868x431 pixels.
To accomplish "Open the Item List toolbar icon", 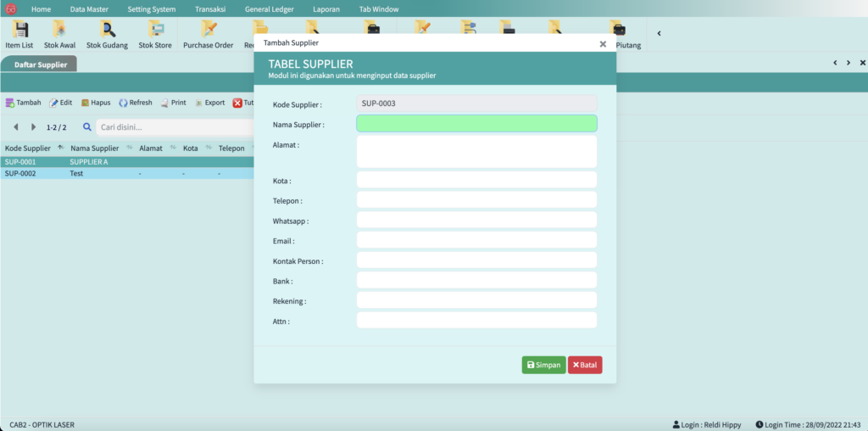I will 19,34.
